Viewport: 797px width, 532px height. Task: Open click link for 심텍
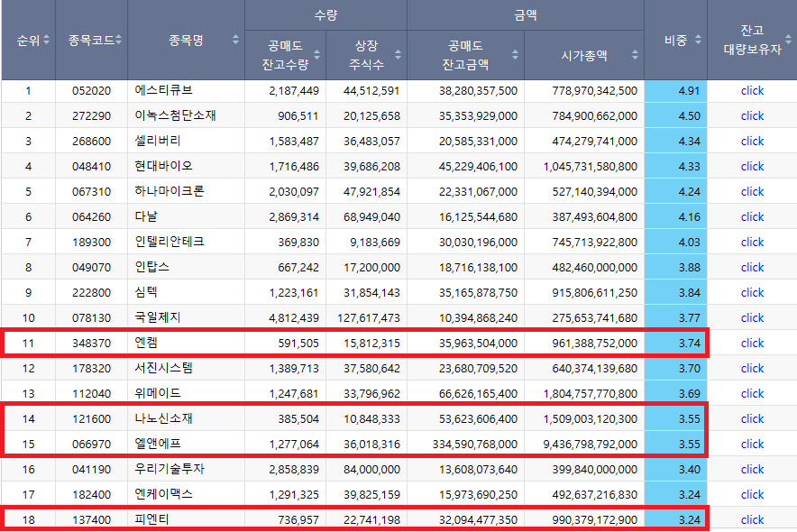pos(752,293)
